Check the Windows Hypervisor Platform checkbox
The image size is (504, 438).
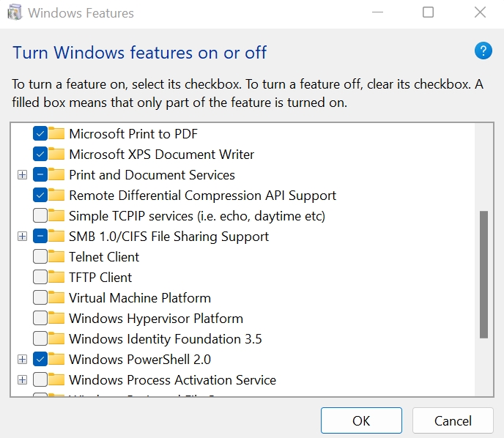[x=40, y=319]
